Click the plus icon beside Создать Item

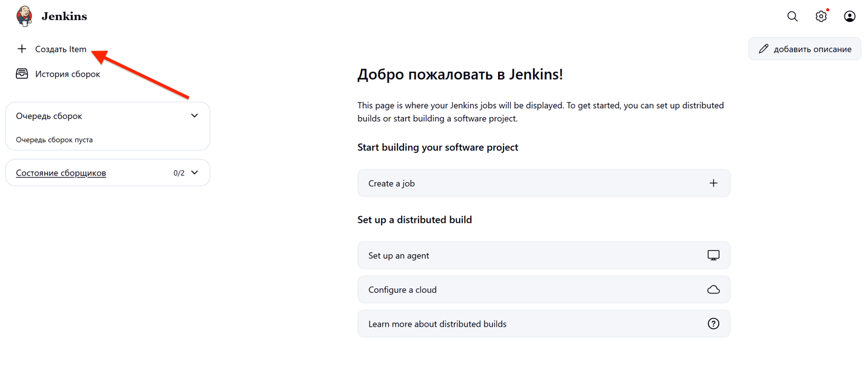[x=22, y=49]
